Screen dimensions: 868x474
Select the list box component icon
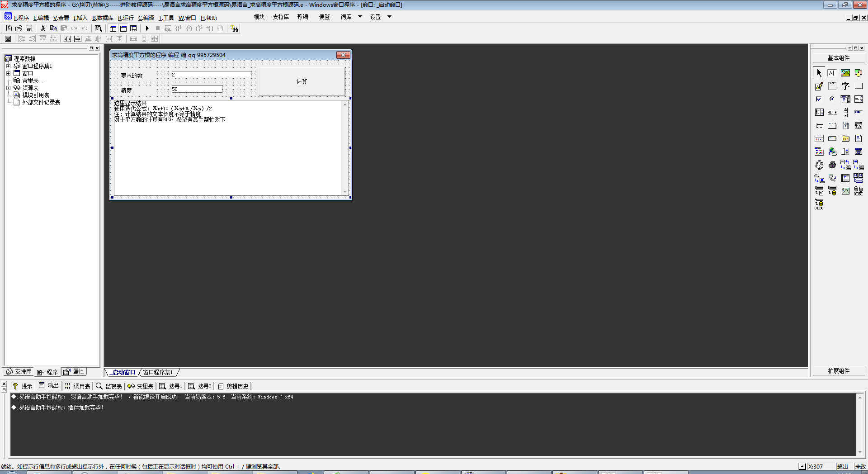tap(858, 99)
